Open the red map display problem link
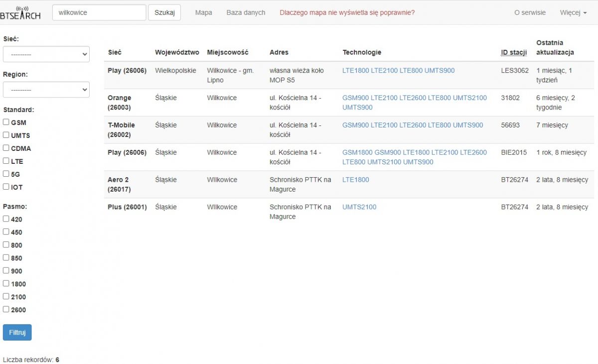Viewport: 598px width, 364px height. pos(347,12)
